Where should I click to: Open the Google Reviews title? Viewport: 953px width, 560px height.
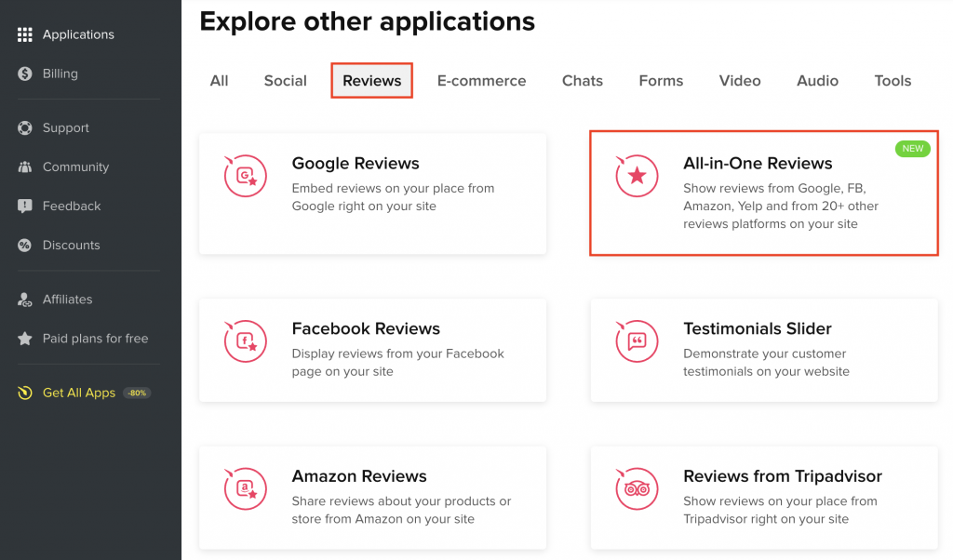point(356,164)
